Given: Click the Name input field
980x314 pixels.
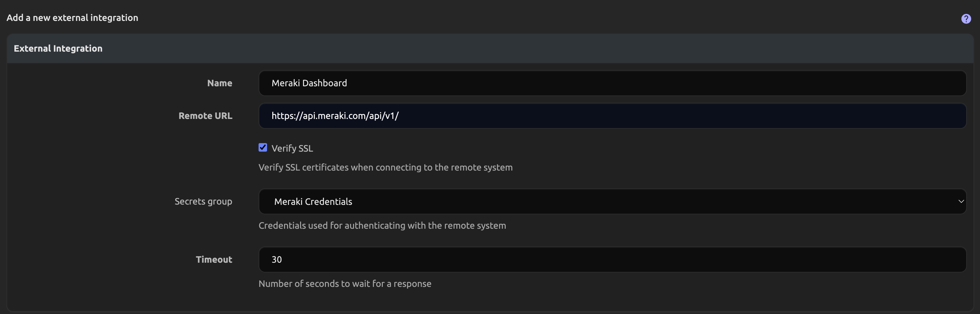Looking at the screenshot, I should [x=612, y=83].
